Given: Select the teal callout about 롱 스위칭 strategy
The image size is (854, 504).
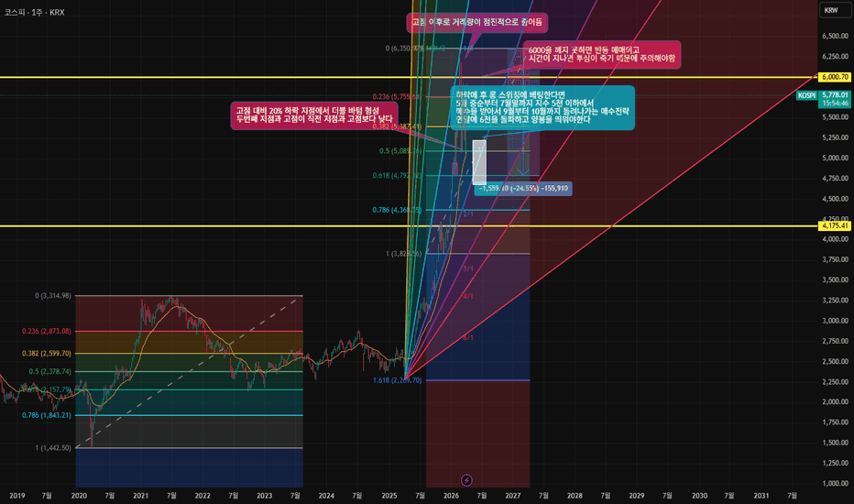Looking at the screenshot, I should 542,108.
